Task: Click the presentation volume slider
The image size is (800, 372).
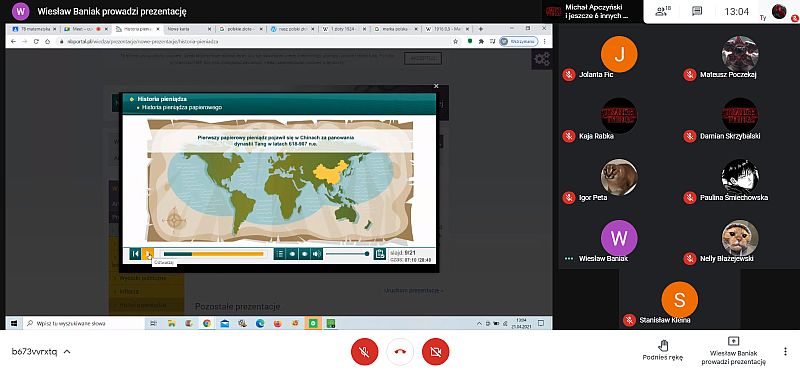Action: click(347, 254)
